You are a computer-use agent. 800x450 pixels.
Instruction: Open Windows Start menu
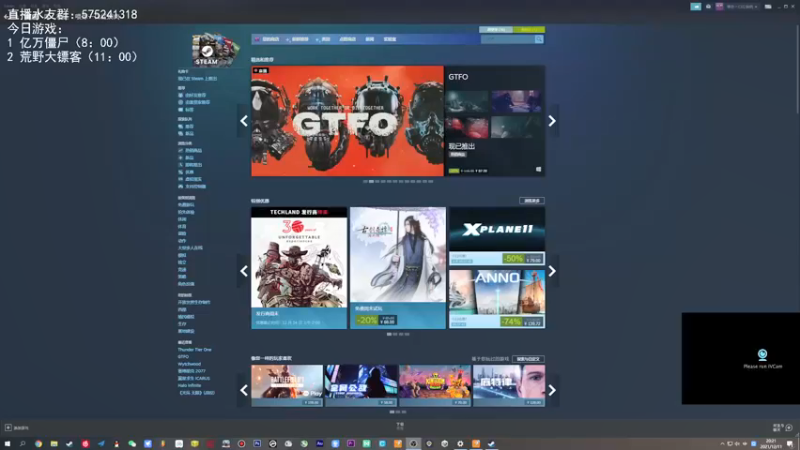click(7, 444)
